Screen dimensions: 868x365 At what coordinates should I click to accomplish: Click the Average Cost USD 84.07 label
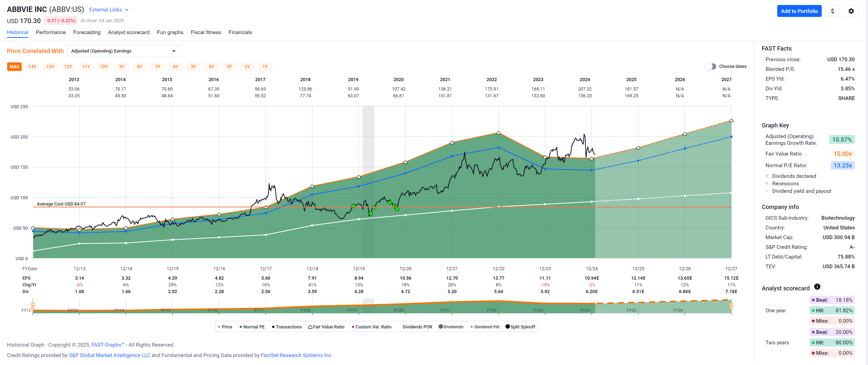(x=61, y=204)
